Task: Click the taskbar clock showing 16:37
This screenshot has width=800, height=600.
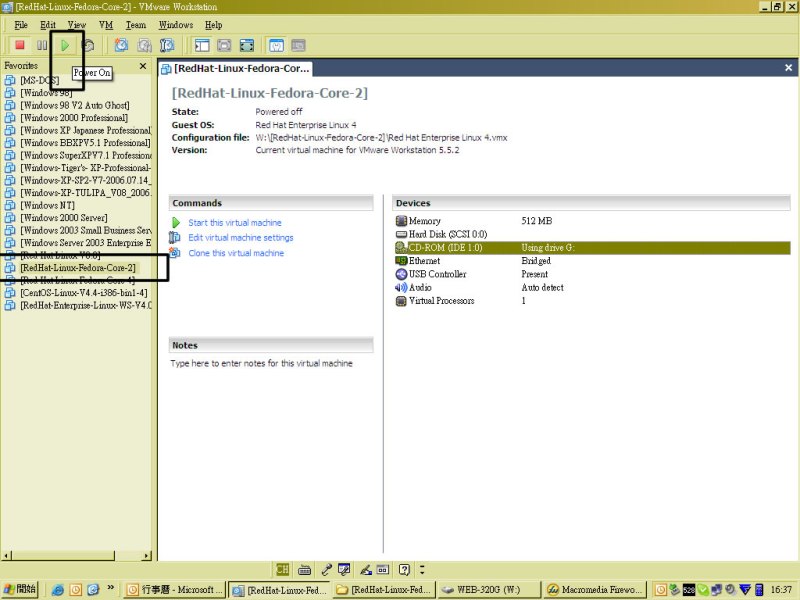Action: point(781,590)
